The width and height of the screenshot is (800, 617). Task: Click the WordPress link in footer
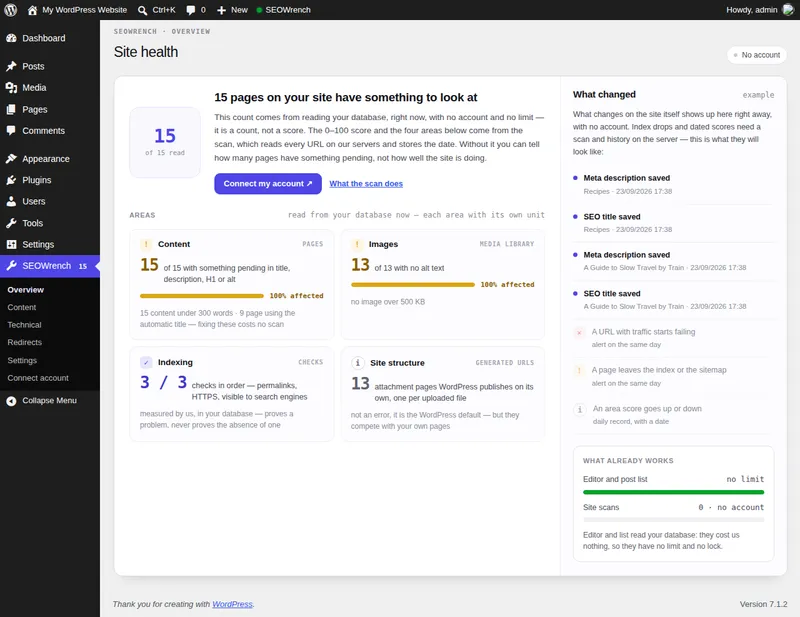click(x=232, y=604)
